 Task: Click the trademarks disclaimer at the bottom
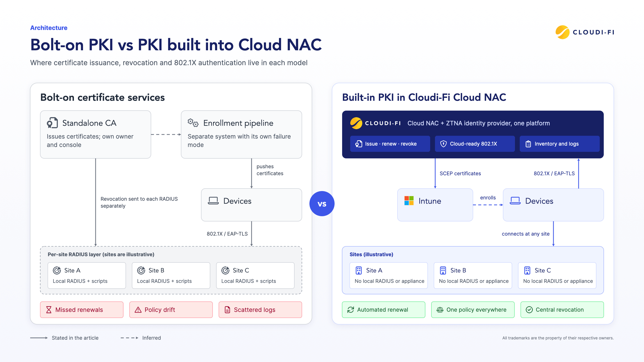[x=558, y=338]
